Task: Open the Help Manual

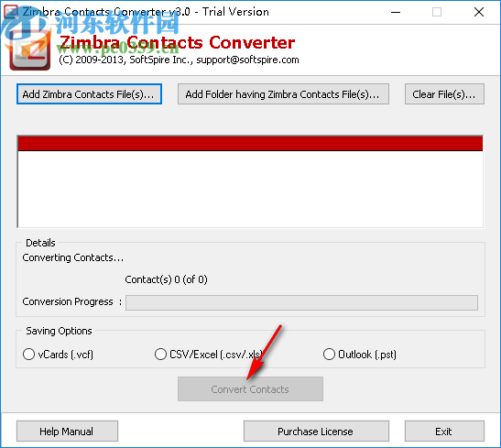Action: [67, 432]
